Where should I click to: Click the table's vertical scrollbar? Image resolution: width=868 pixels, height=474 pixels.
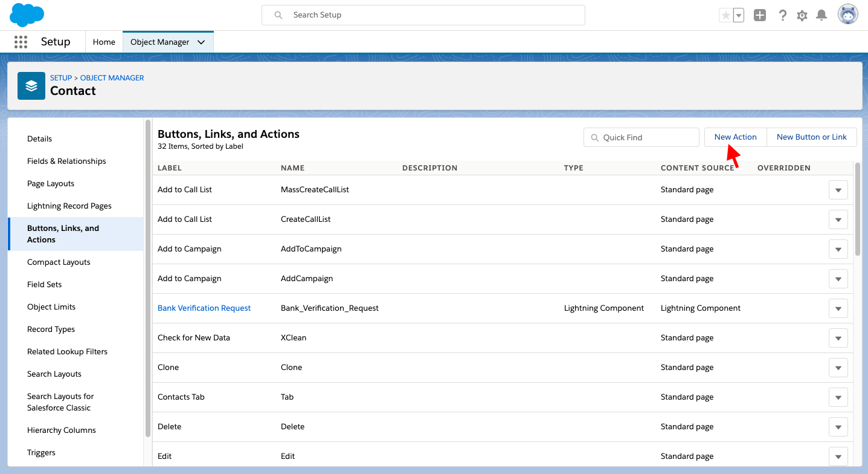858,209
